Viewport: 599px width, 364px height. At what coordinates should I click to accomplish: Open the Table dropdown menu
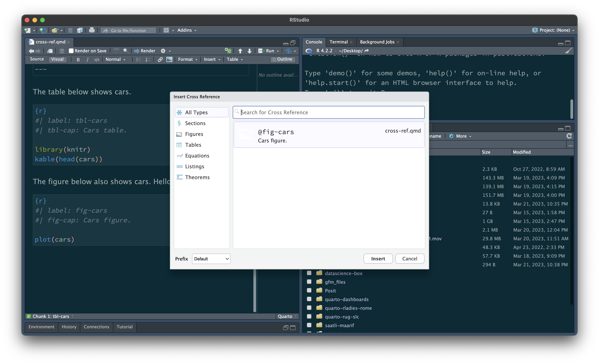click(x=235, y=60)
